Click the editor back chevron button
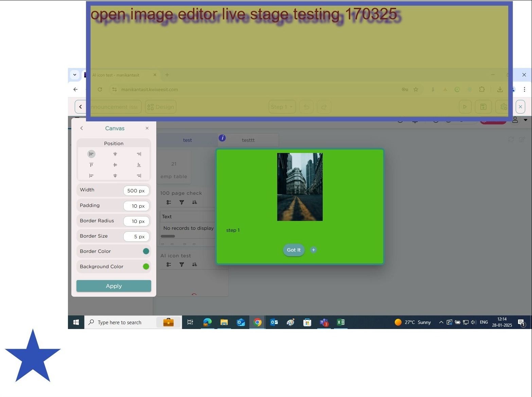532x397 pixels. [80, 107]
